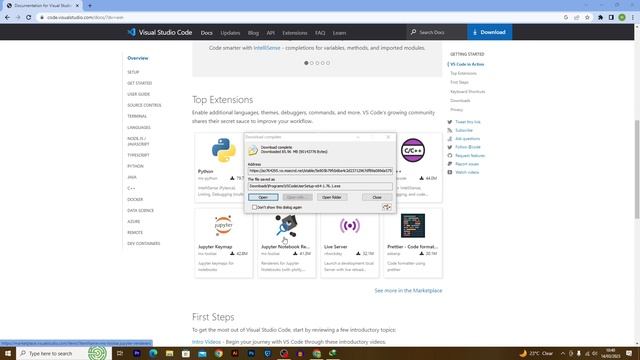The height and width of the screenshot is (360, 640).
Task: Expand the USER GUIDE sidebar section
Action: click(x=139, y=94)
